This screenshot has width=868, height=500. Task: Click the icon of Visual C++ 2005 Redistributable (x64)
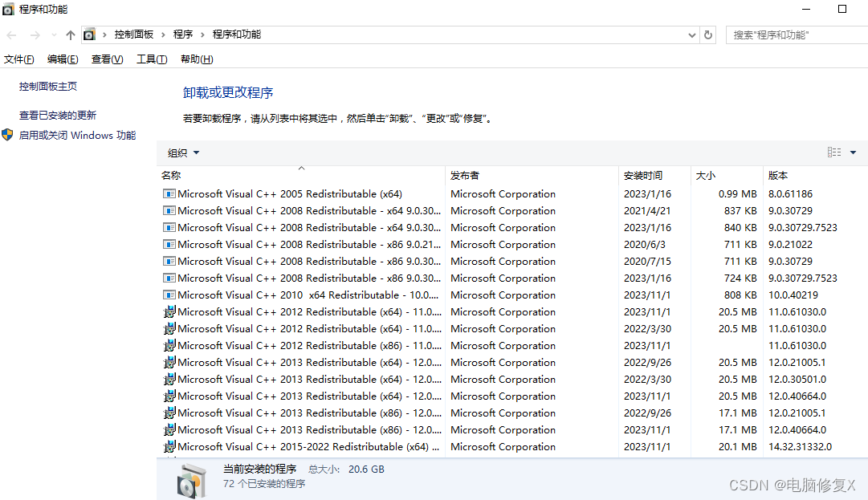(x=169, y=193)
